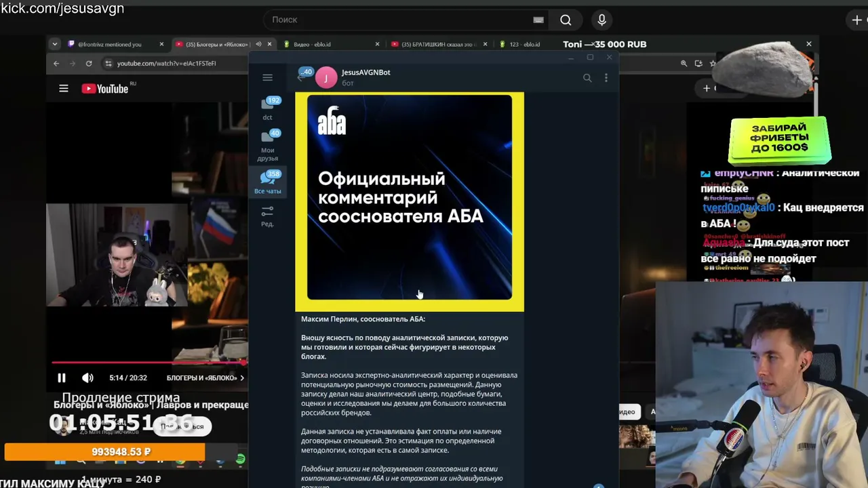868x488 pixels.
Task: Switch to the 123 - eblo.id tab
Action: pyautogui.click(x=524, y=45)
